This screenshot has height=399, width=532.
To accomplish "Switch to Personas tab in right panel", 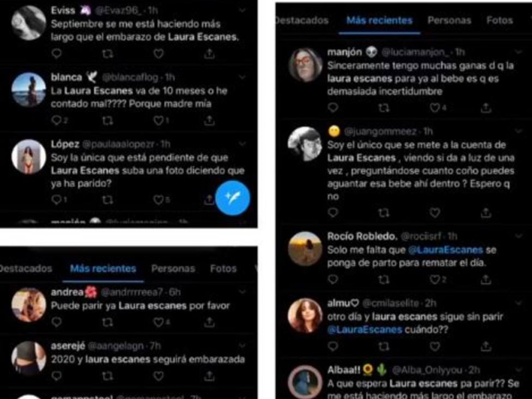I will 450,21.
